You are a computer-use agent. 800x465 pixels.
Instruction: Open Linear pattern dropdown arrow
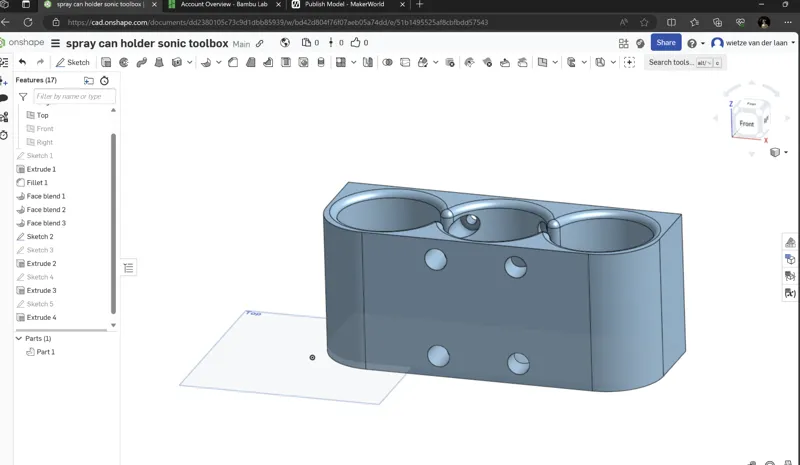pyautogui.click(x=353, y=62)
